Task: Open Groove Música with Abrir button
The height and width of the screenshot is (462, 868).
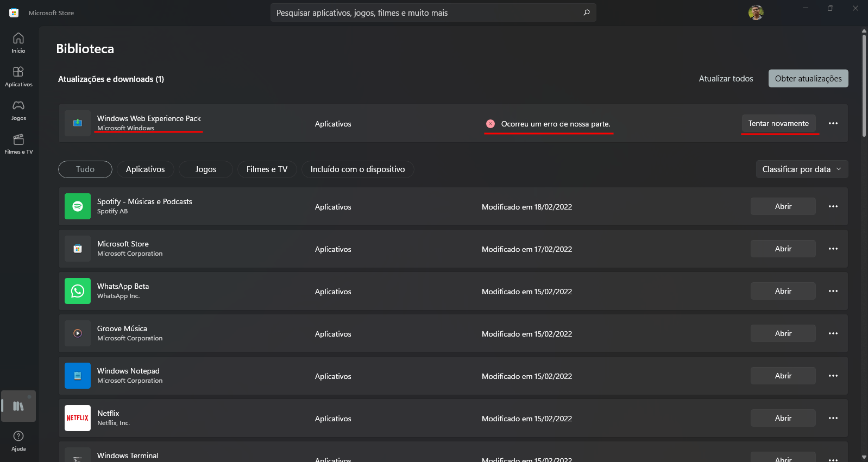Action: tap(783, 333)
